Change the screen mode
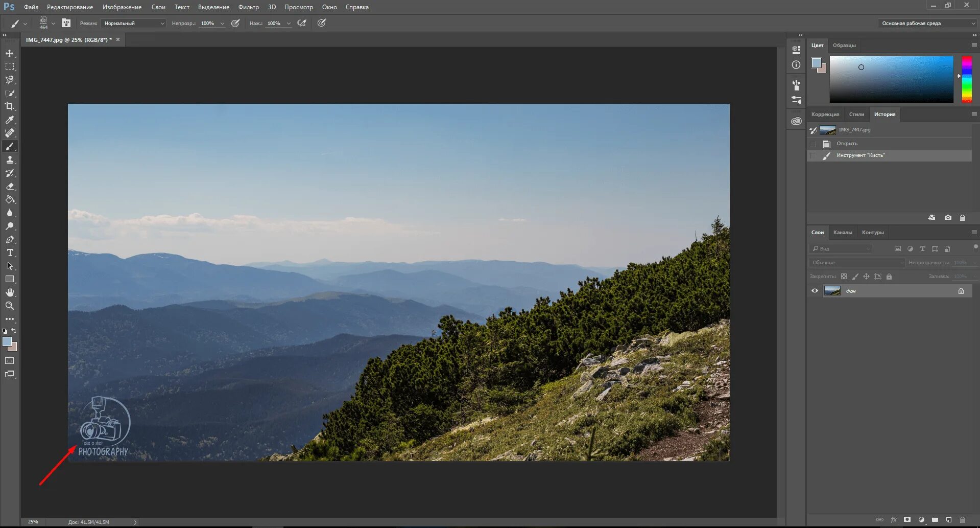Image resolution: width=980 pixels, height=528 pixels. pyautogui.click(x=10, y=374)
